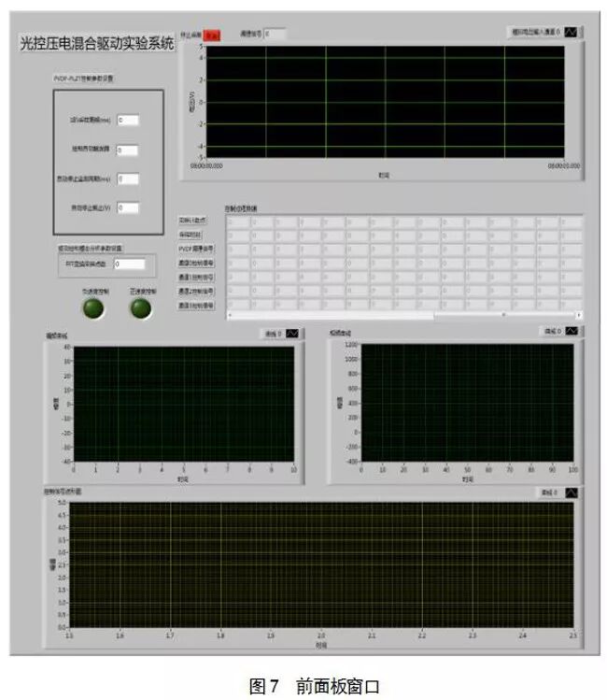The height and width of the screenshot is (700, 607).
Task: Click the 1200 y-axis maximum on 相频曲线 chart
Action: coord(351,345)
